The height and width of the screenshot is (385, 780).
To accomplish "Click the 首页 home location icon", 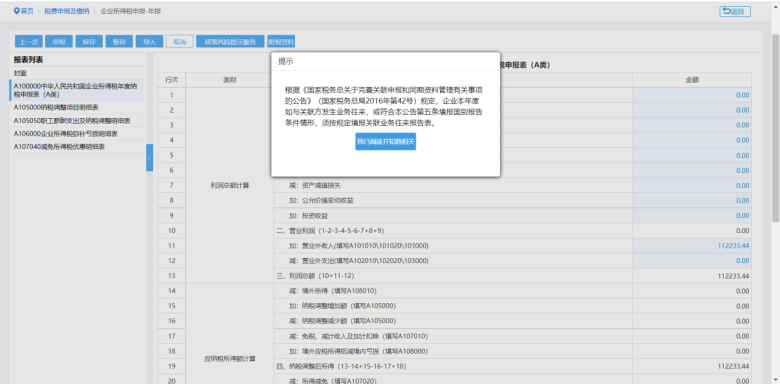I will [x=17, y=11].
